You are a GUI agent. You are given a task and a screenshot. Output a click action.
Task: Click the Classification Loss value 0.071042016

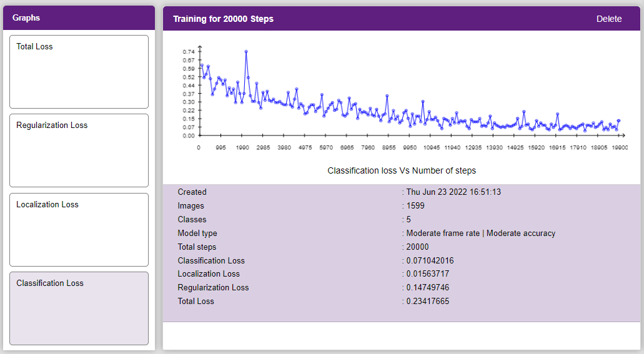pyautogui.click(x=430, y=260)
